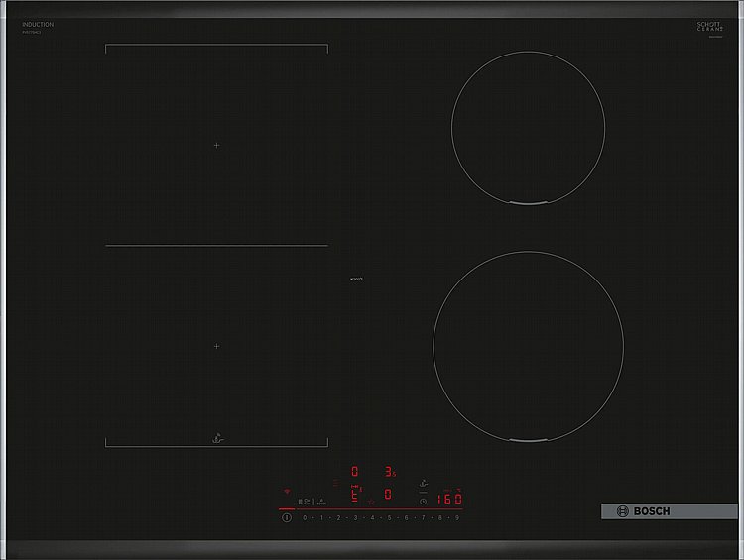Tap the center cross of the upper-left zone
The height and width of the screenshot is (560, 744).
216,146
